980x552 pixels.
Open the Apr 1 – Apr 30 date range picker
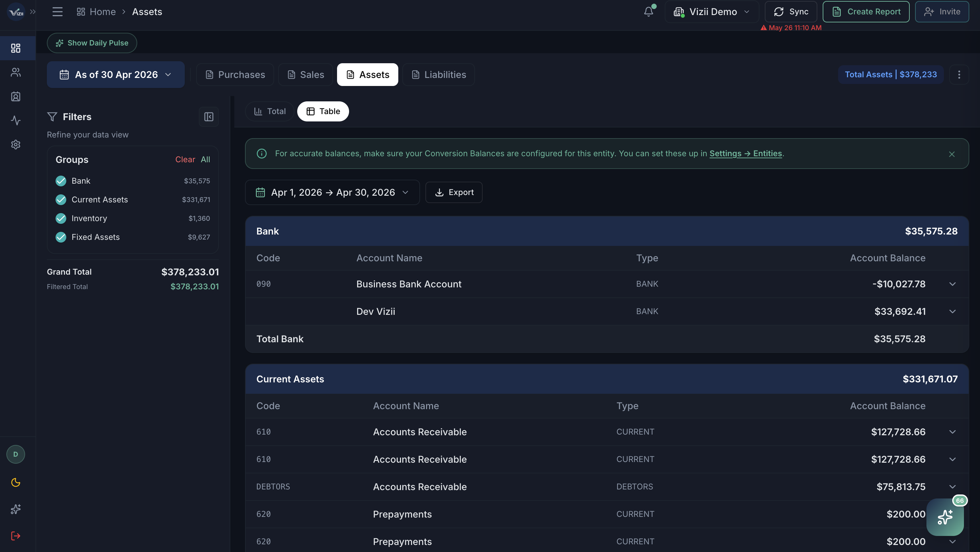pyautogui.click(x=332, y=192)
